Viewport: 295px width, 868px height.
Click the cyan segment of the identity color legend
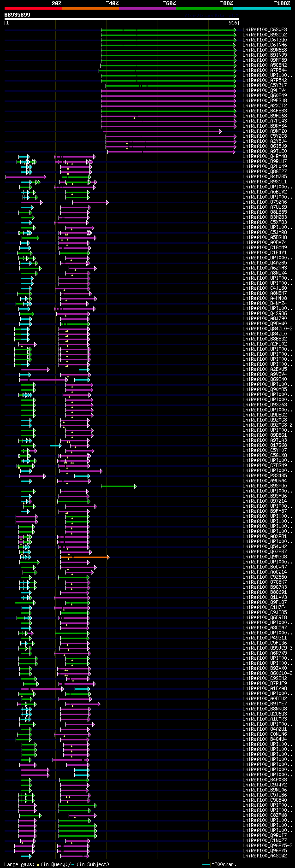click(262, 8)
